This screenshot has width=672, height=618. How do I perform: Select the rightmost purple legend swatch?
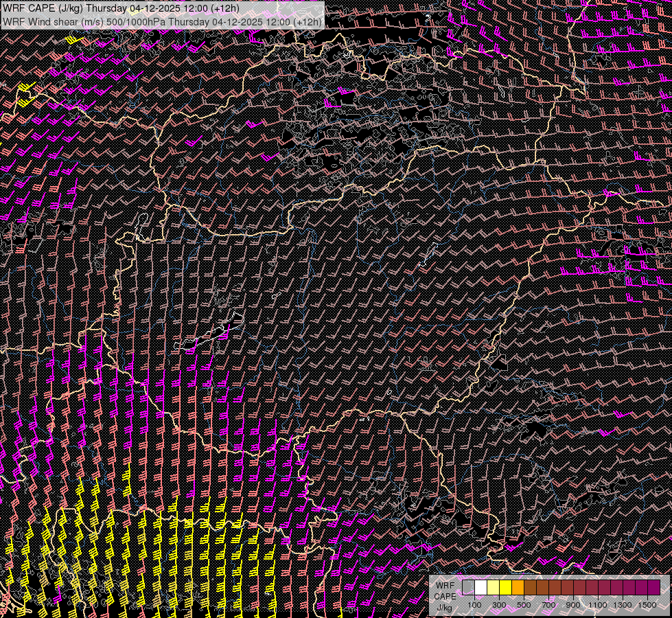[x=653, y=587]
